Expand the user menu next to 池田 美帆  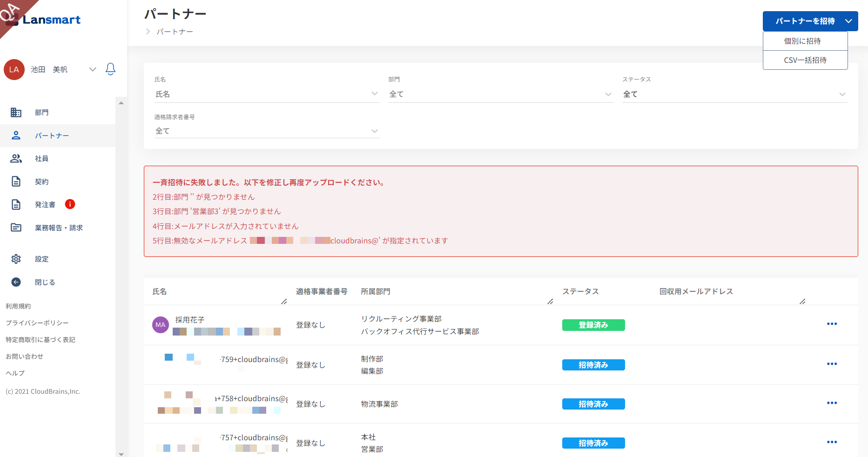(93, 69)
